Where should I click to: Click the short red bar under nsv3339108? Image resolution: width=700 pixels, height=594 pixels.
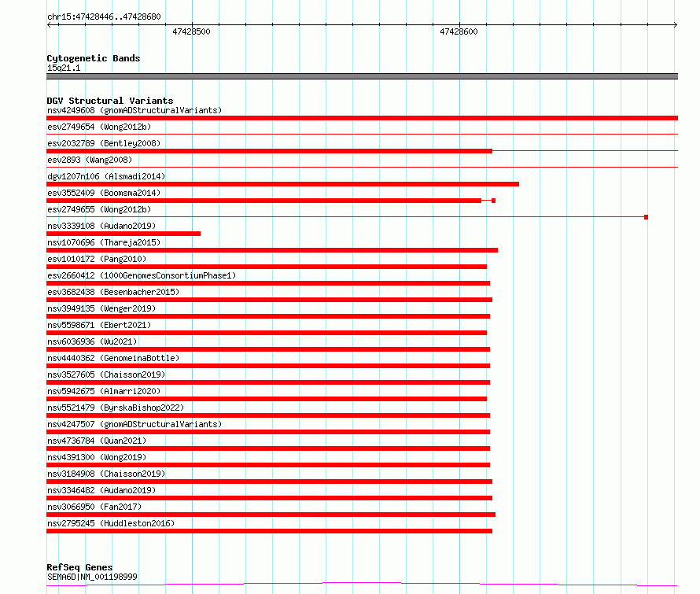click(123, 234)
